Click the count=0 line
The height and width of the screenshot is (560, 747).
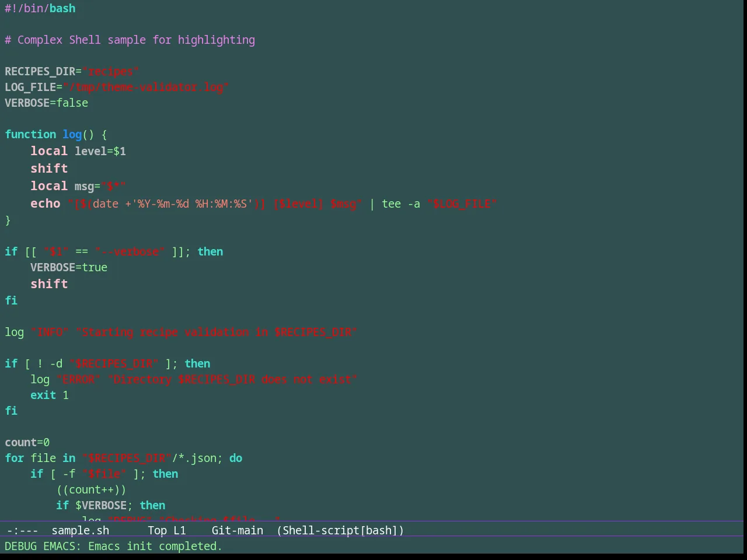point(27,442)
